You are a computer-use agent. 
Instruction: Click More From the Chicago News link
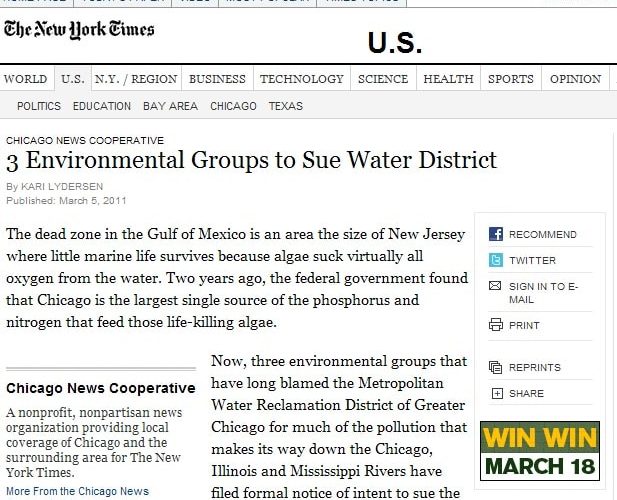pos(78,491)
